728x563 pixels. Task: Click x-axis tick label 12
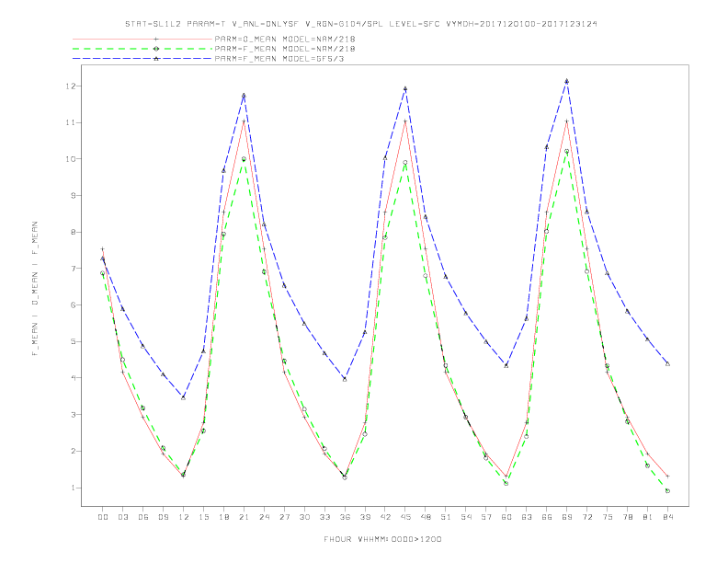(184, 517)
